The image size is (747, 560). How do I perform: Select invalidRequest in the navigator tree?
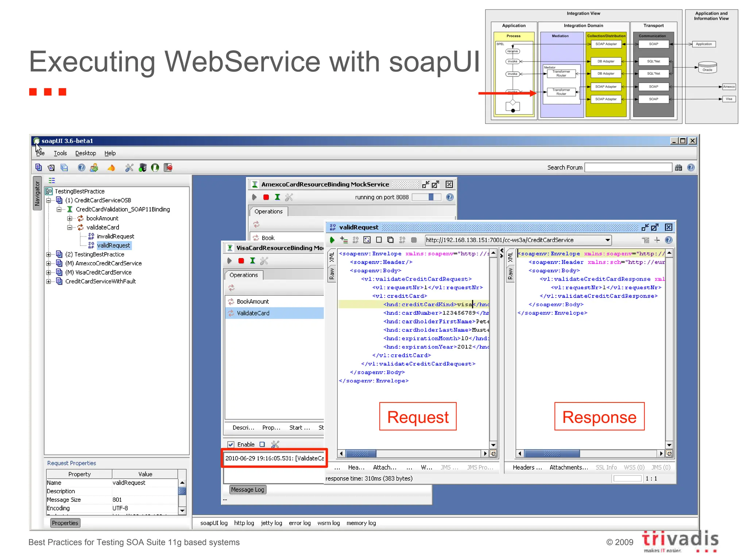[115, 236]
